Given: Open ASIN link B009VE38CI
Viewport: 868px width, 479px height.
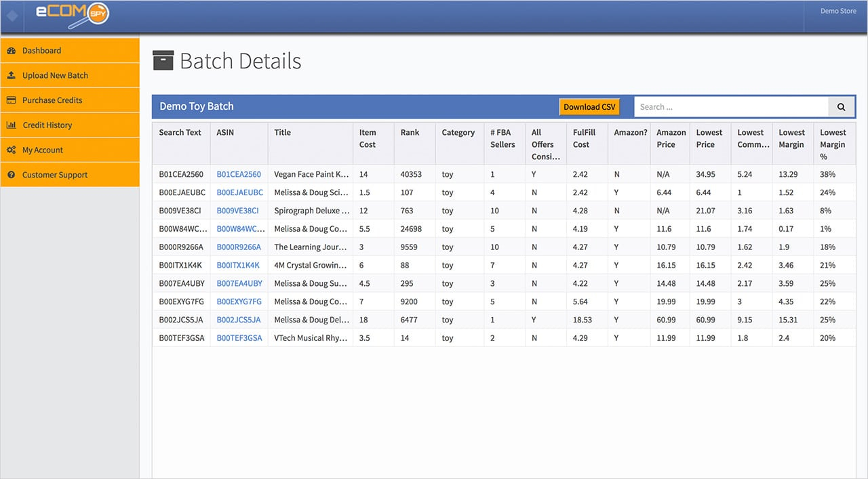Looking at the screenshot, I should point(237,211).
